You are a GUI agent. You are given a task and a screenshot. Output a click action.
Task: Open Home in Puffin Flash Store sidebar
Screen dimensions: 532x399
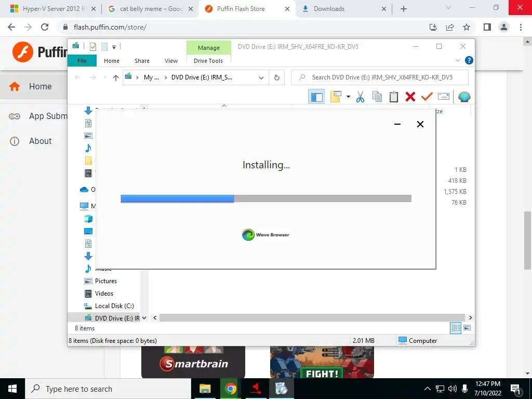34,87
